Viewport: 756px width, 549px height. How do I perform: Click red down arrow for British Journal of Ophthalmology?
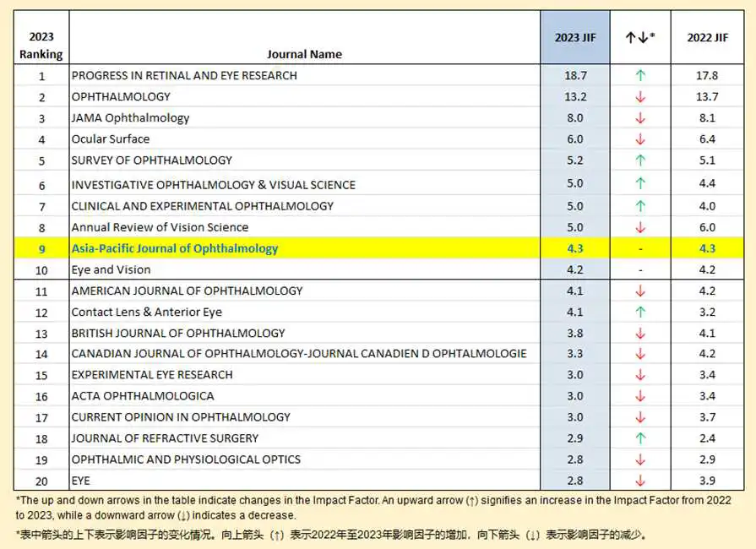tap(640, 334)
